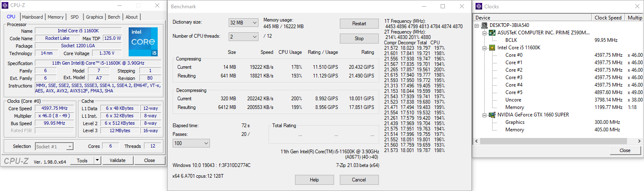Click the Intel Core i5 logo image
Image resolution: width=644 pixels, height=191 pixels.
[143, 42]
